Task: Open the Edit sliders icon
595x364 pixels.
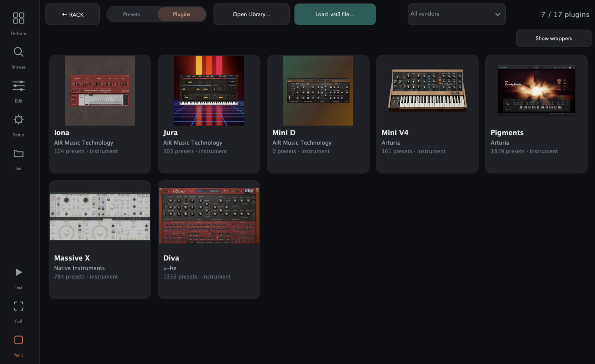Action: [x=18, y=86]
